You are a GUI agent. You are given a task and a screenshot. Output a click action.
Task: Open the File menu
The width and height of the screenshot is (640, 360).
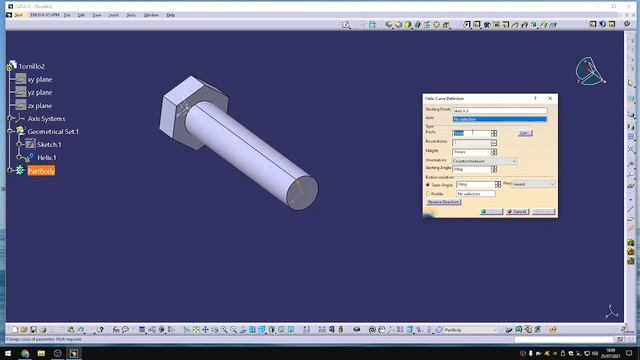[67, 15]
